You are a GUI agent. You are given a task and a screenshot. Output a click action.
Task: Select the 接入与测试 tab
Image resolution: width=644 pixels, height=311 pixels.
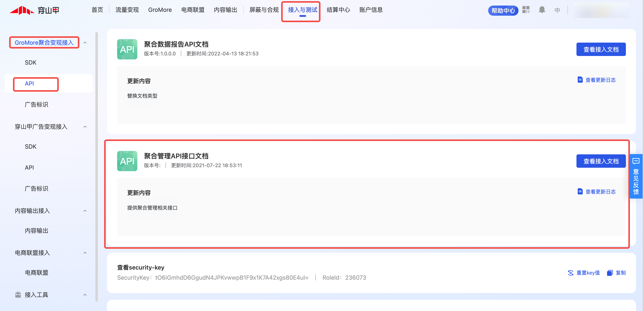click(303, 10)
